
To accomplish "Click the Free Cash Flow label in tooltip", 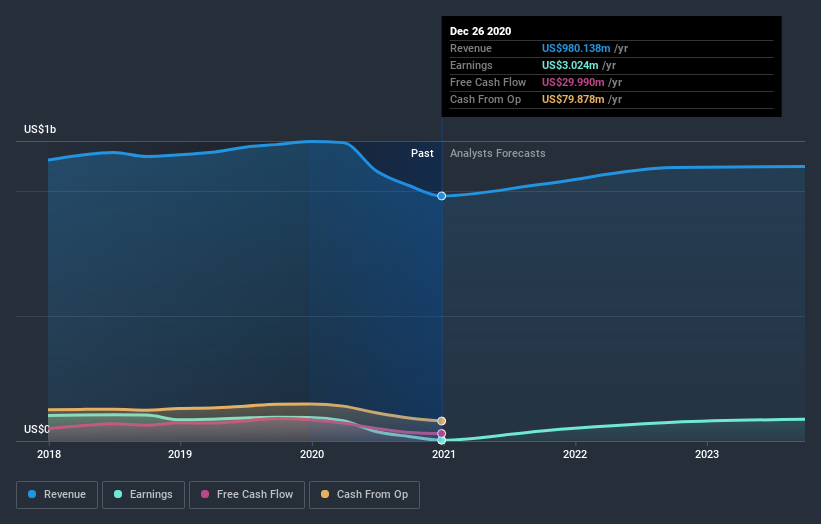I will pos(488,82).
